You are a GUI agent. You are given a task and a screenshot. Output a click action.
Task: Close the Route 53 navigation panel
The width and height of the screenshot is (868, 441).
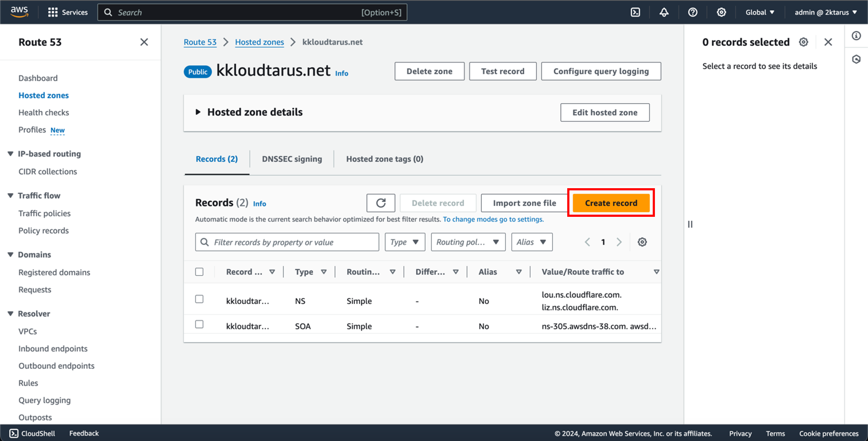click(144, 42)
